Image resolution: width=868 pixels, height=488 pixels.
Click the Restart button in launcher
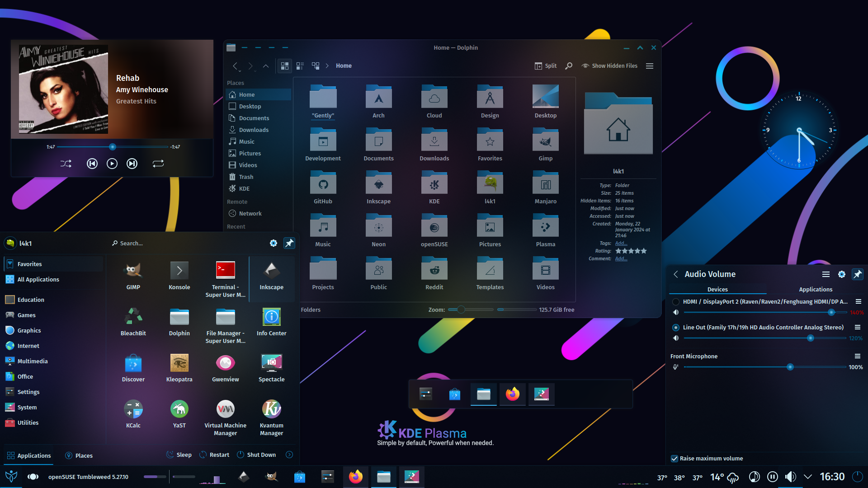click(x=214, y=455)
